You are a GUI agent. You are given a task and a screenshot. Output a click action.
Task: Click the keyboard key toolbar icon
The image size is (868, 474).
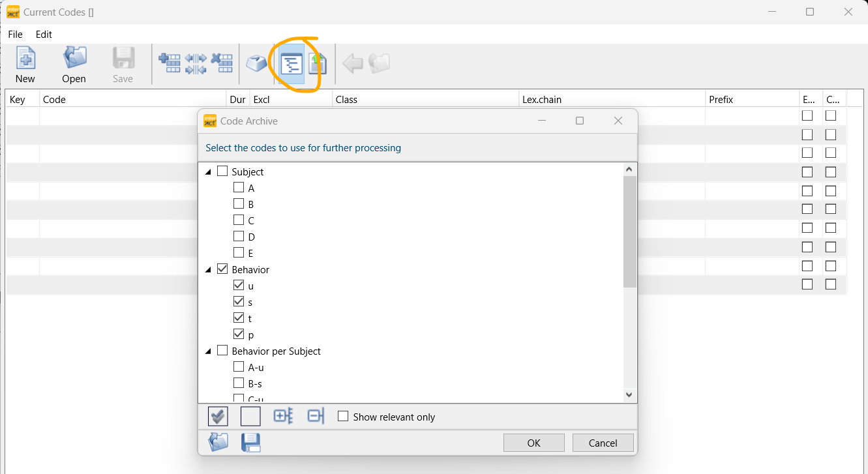256,63
